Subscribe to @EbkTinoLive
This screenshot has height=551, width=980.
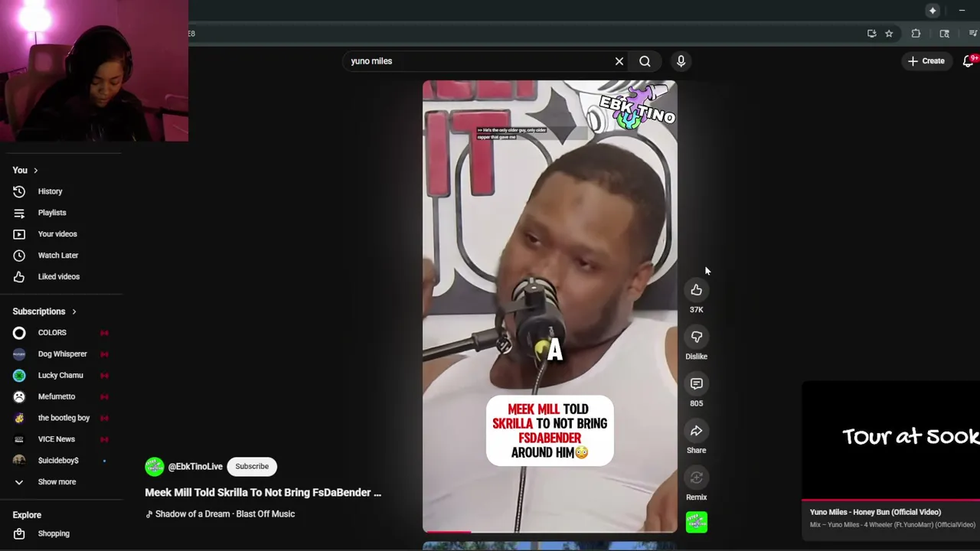click(x=252, y=467)
